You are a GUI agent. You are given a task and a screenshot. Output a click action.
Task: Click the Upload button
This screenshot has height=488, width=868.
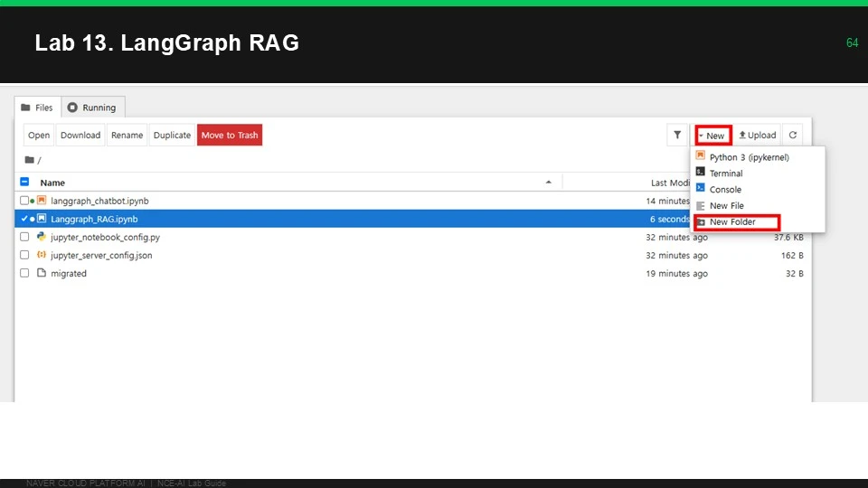[758, 135]
